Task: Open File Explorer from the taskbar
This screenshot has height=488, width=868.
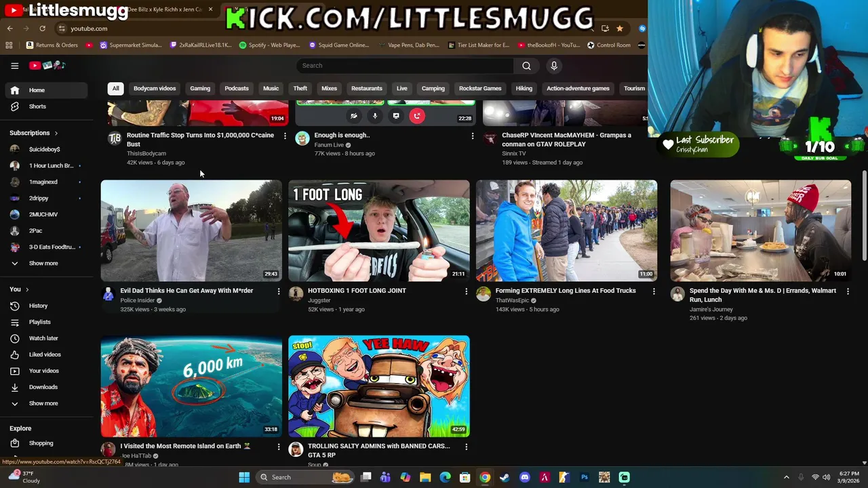Action: pyautogui.click(x=425, y=477)
